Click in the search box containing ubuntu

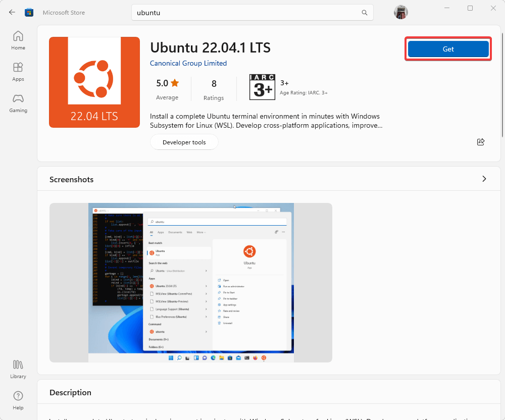[252, 13]
